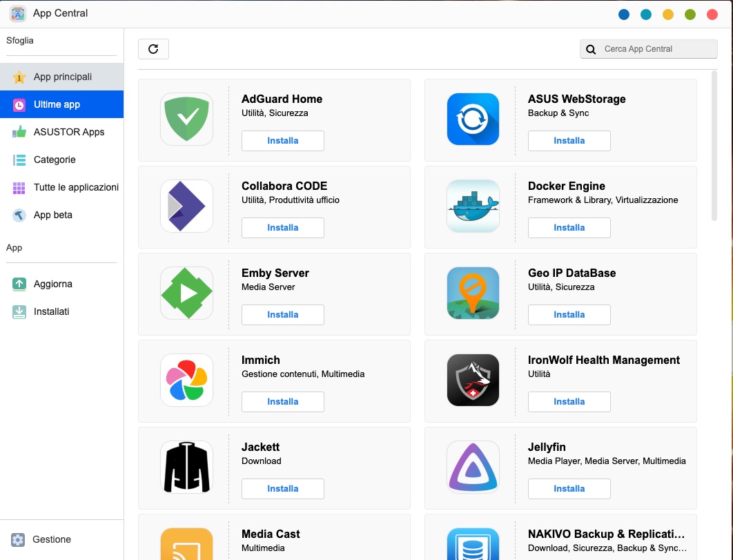Open the Immich pinwheel icon
This screenshot has width=733, height=560.
tap(186, 380)
